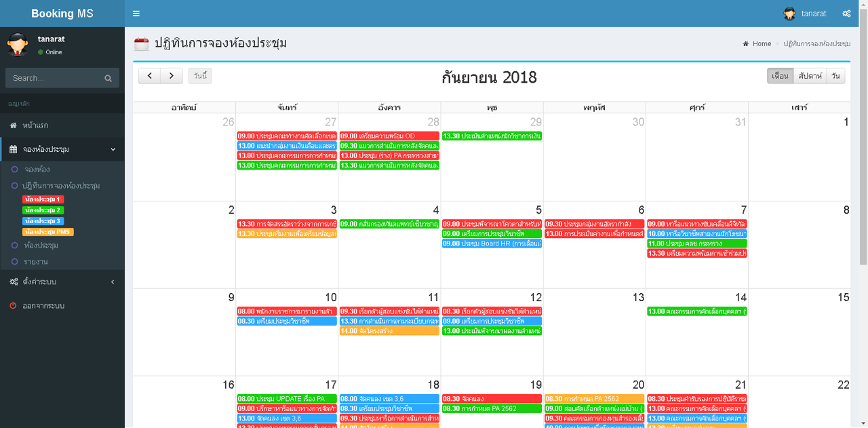The width and height of the screenshot is (868, 428).
Task: Open tanarat user menu in top bar
Action: (805, 14)
